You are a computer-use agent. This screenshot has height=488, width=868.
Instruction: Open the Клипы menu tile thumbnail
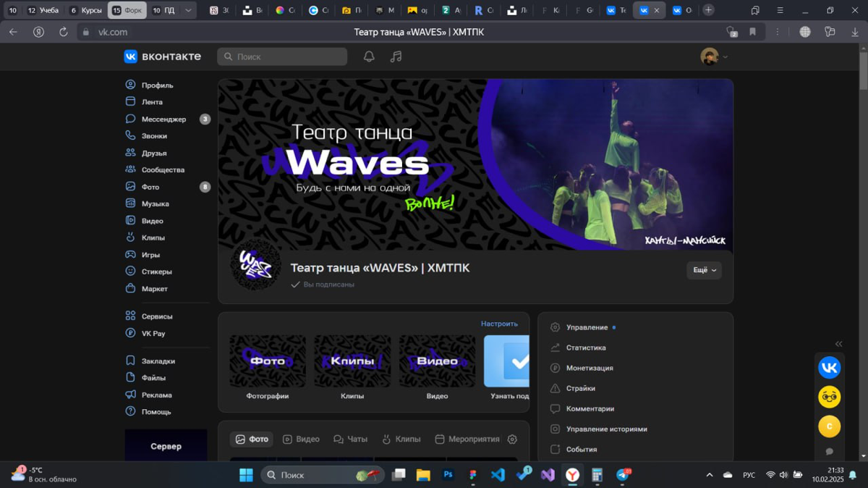pyautogui.click(x=352, y=361)
